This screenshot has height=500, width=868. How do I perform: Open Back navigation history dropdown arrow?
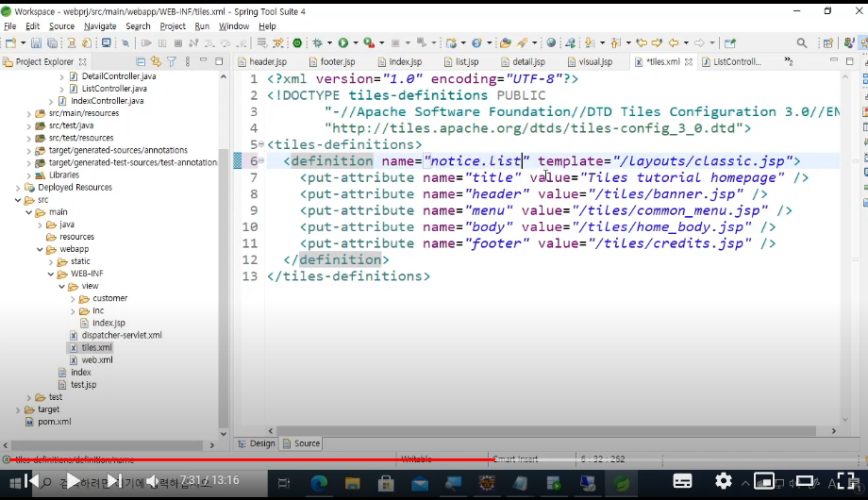coord(686,43)
